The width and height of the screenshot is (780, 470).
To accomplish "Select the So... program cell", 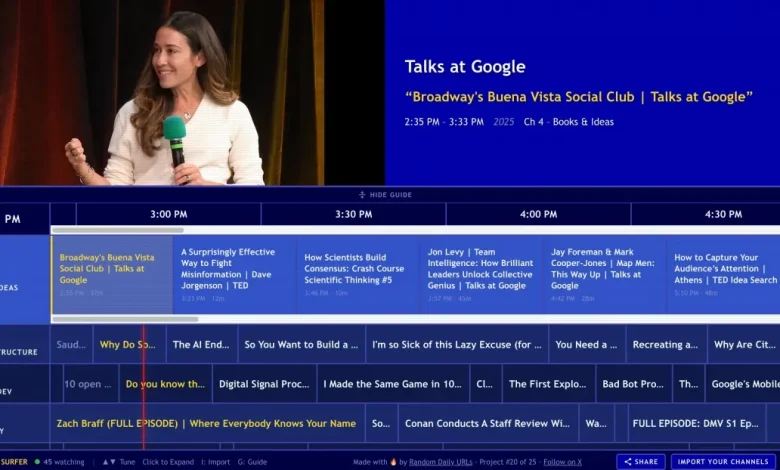I will click(x=382, y=423).
